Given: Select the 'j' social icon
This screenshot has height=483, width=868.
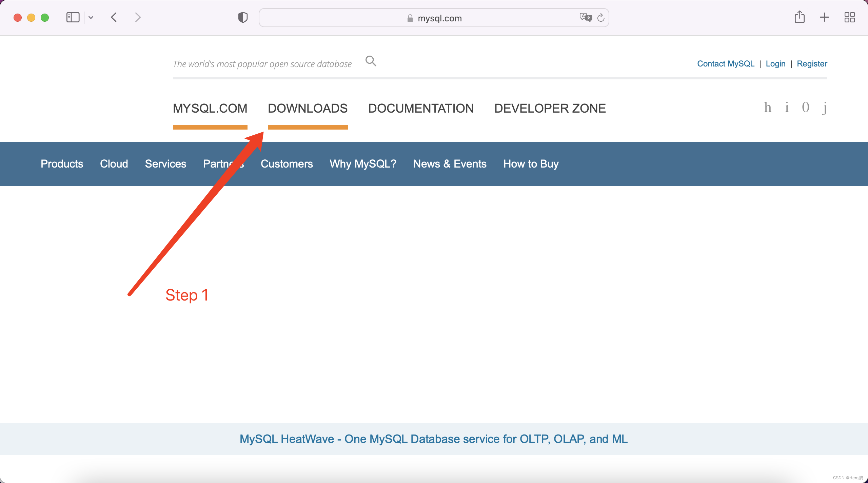Looking at the screenshot, I should click(x=825, y=108).
